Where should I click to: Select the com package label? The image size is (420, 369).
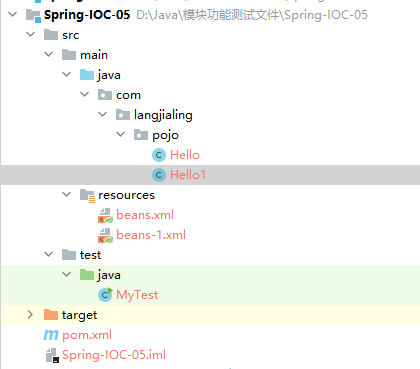click(x=128, y=95)
